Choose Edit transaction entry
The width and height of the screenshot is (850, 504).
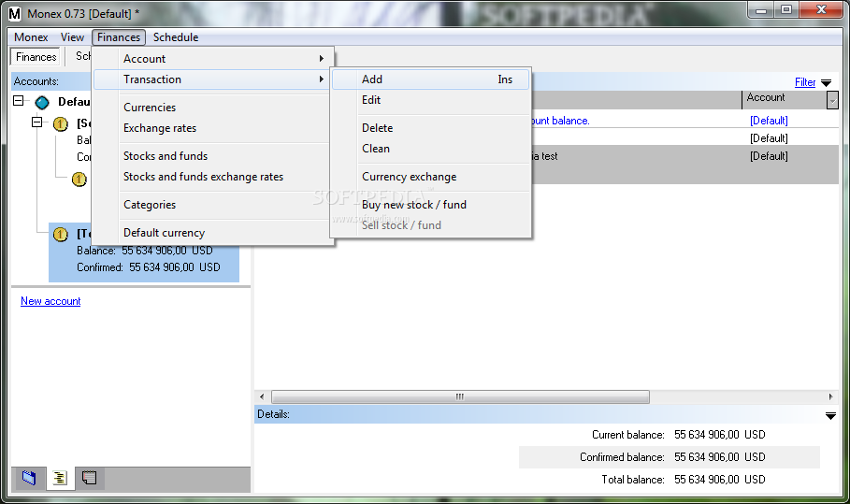[x=430, y=100]
